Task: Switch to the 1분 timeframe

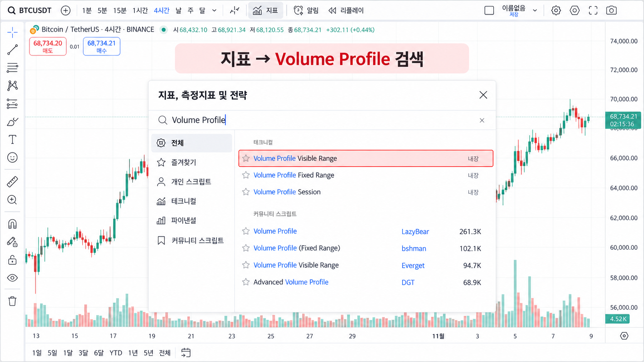Action: 87,10
